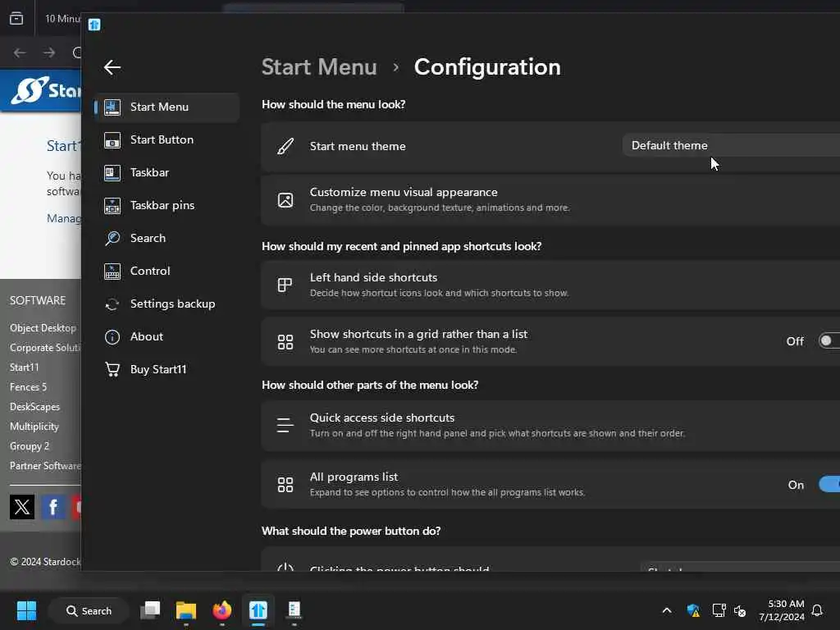Click the Quick access list lines icon
The image size is (840, 630).
(285, 426)
